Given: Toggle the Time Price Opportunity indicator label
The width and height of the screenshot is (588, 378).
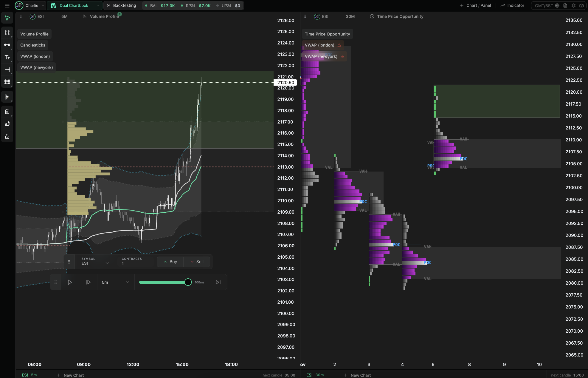Looking at the screenshot, I should point(327,34).
